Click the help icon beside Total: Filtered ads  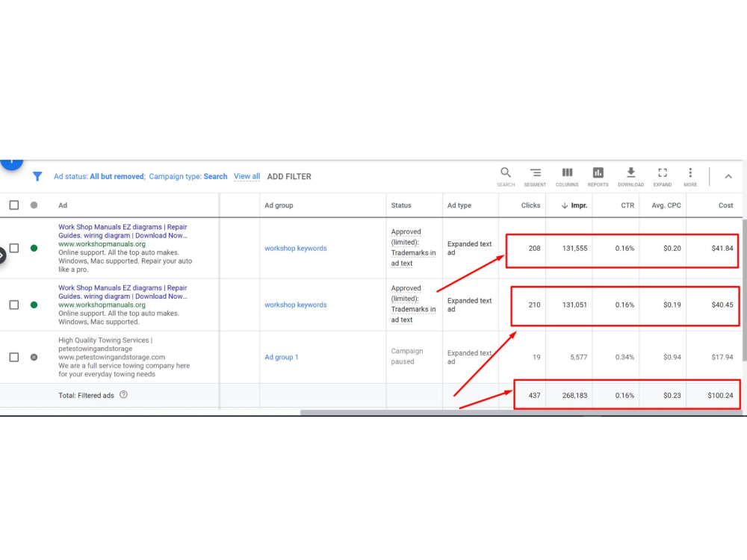tap(123, 395)
